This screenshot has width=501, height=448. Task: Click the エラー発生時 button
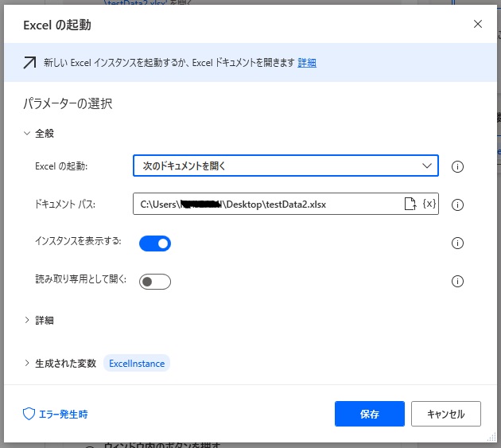tap(55, 414)
